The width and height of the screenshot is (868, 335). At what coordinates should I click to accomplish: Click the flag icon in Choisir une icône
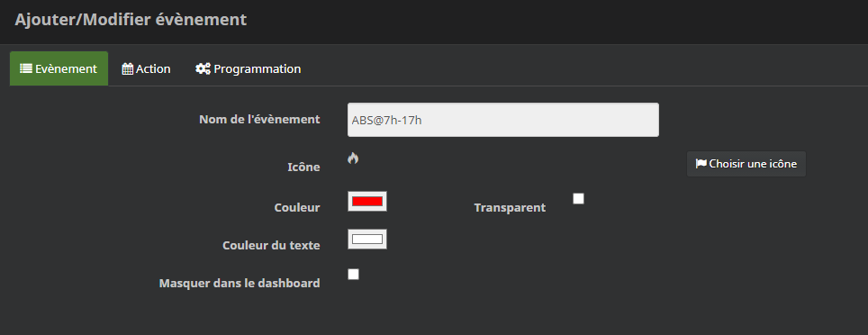point(701,164)
